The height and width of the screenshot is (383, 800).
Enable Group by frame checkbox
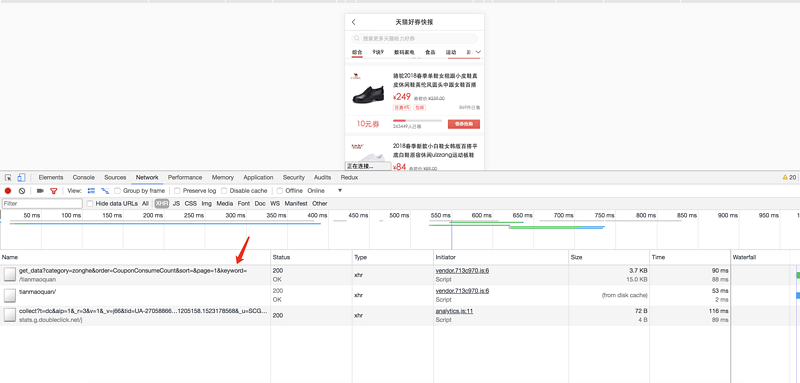pyautogui.click(x=117, y=191)
